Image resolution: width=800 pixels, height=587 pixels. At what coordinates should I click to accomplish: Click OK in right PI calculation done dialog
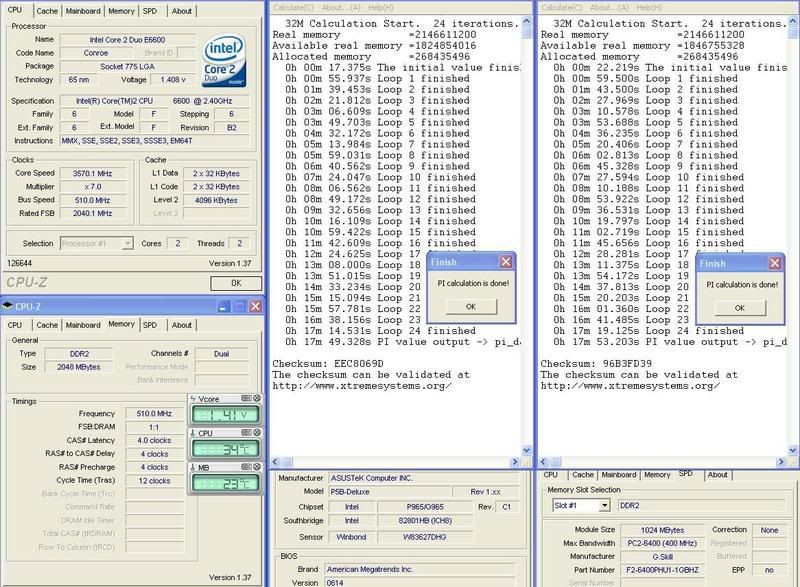point(740,308)
